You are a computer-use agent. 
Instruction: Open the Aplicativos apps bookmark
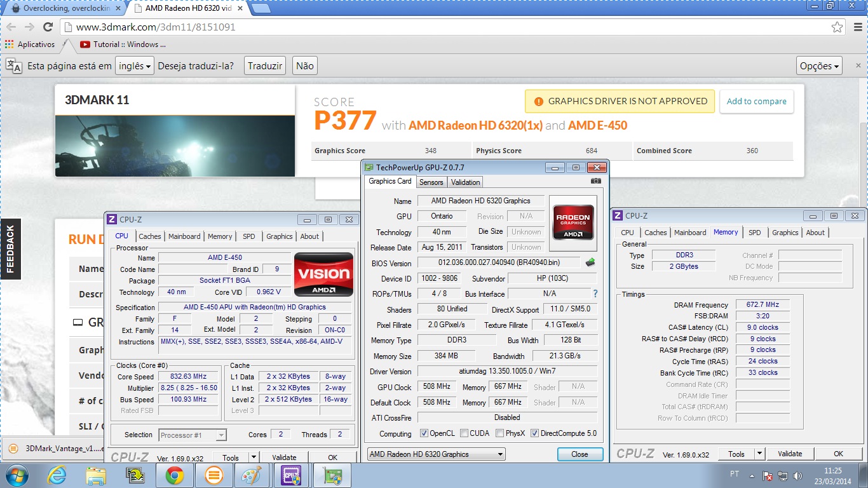tap(30, 44)
